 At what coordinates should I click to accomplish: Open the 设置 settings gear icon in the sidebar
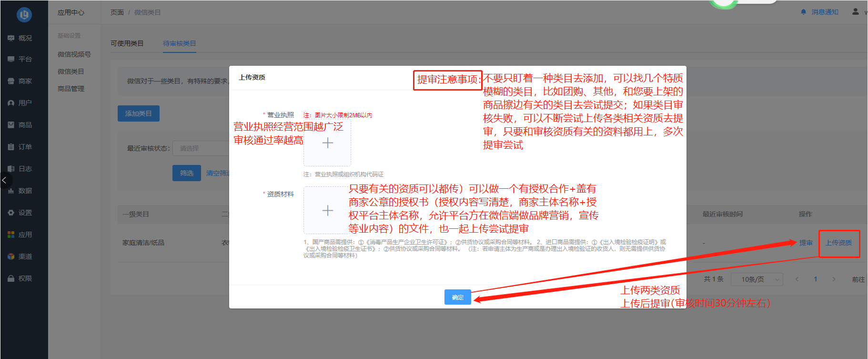coord(11,213)
